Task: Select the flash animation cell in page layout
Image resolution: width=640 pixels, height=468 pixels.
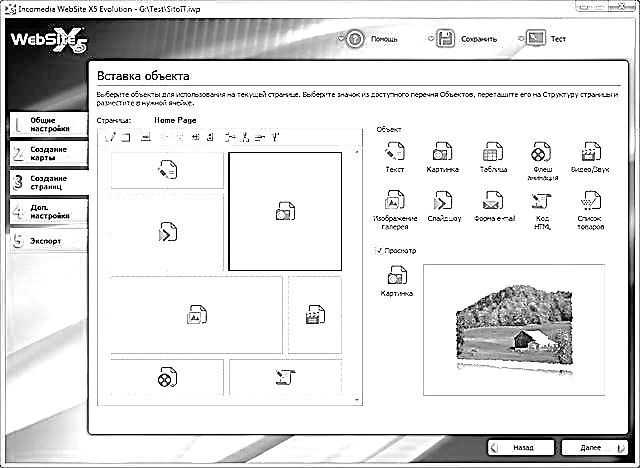Action: tap(167, 377)
